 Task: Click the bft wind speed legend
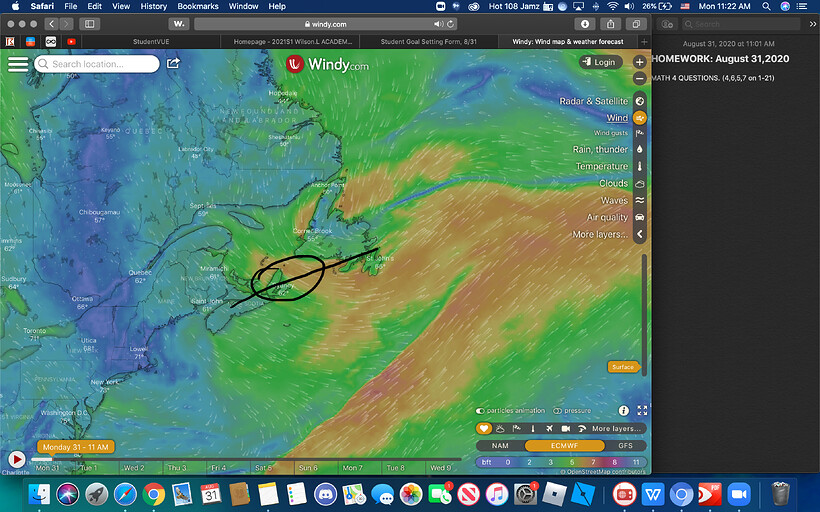[x=561, y=462]
